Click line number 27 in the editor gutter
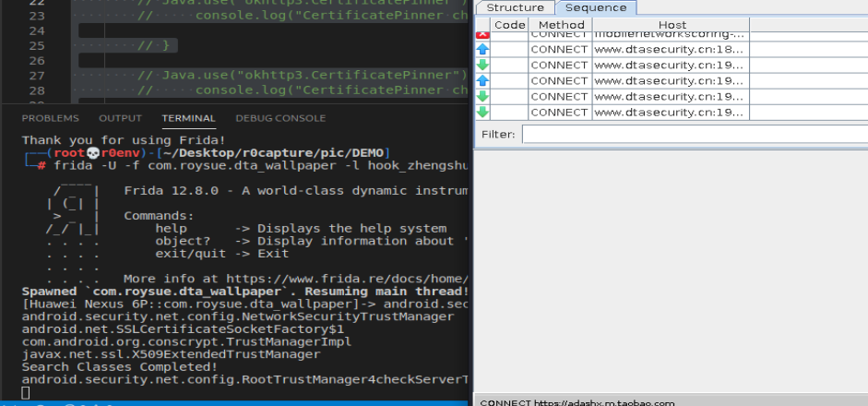This screenshot has height=406, width=868. click(37, 76)
